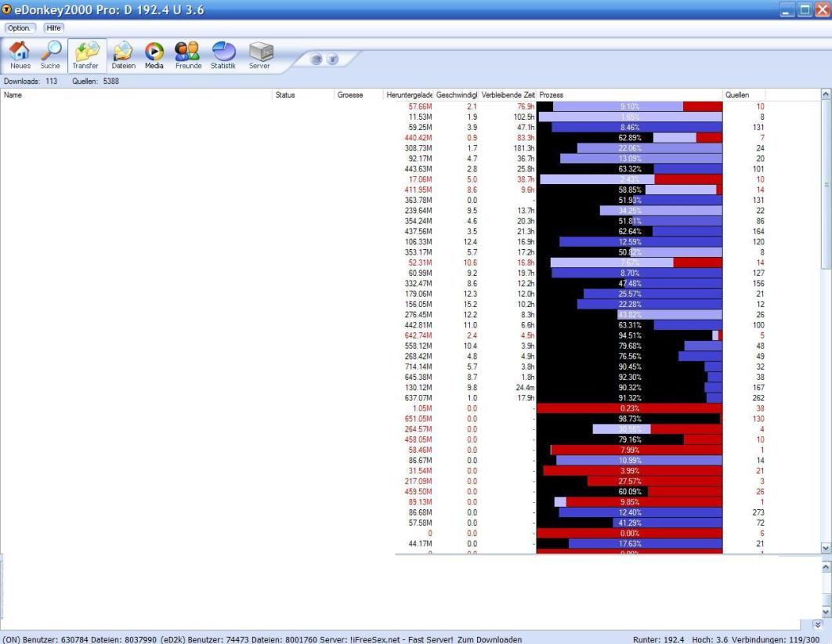The height and width of the screenshot is (644, 832).
Task: Click the status bar Runter: 192.4
Action: tap(659, 640)
